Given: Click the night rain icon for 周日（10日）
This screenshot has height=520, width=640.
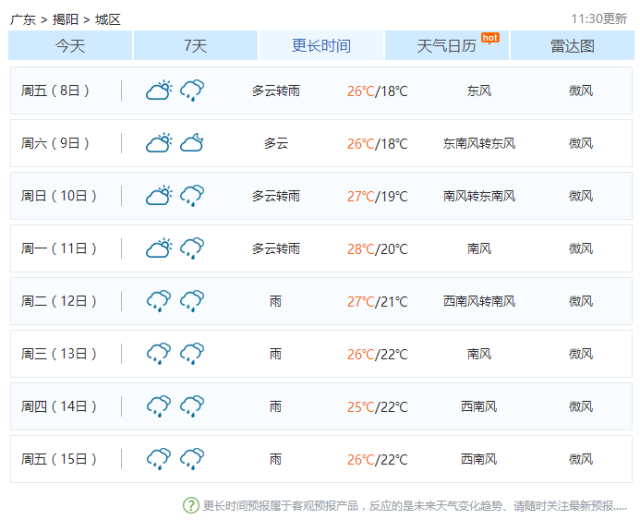Looking at the screenshot, I should [x=192, y=196].
